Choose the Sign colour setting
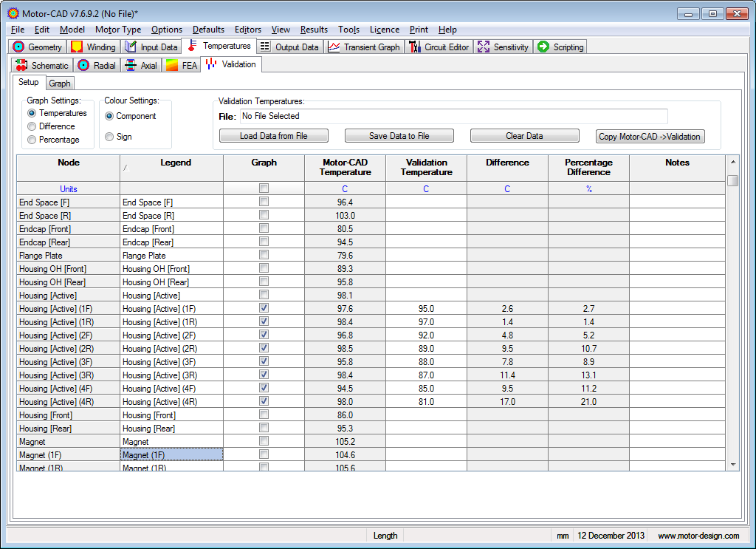 tap(109, 137)
